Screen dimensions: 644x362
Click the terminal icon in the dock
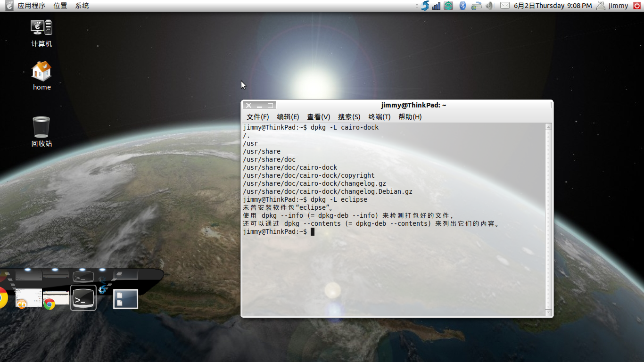pos(83,298)
